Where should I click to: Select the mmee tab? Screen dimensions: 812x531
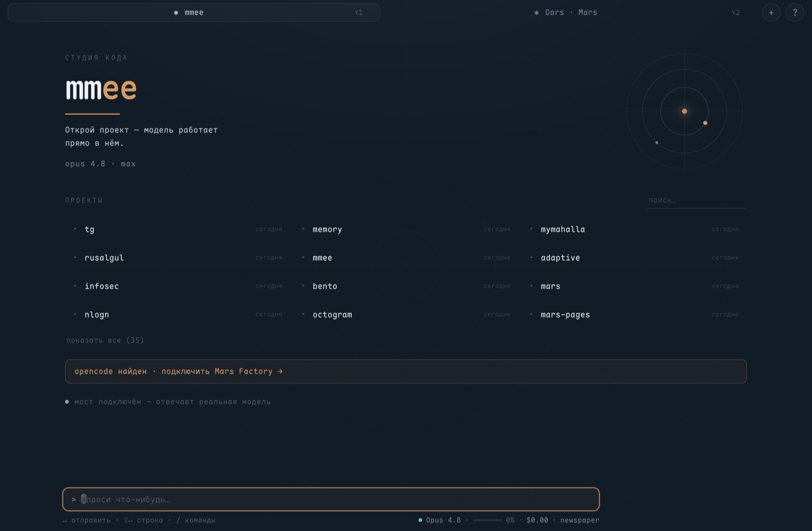[x=193, y=12]
